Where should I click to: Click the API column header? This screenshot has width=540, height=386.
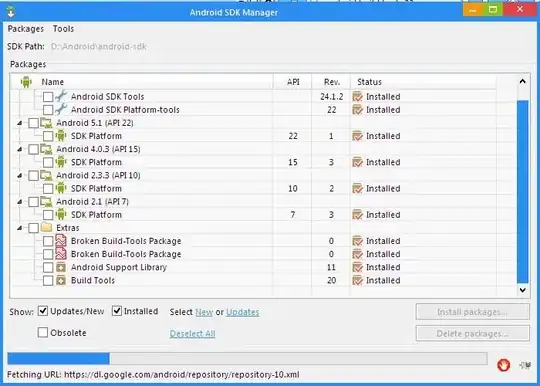point(293,82)
